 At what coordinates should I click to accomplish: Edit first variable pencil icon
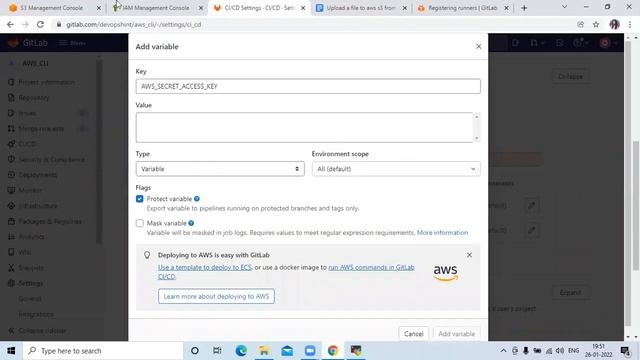531,205
